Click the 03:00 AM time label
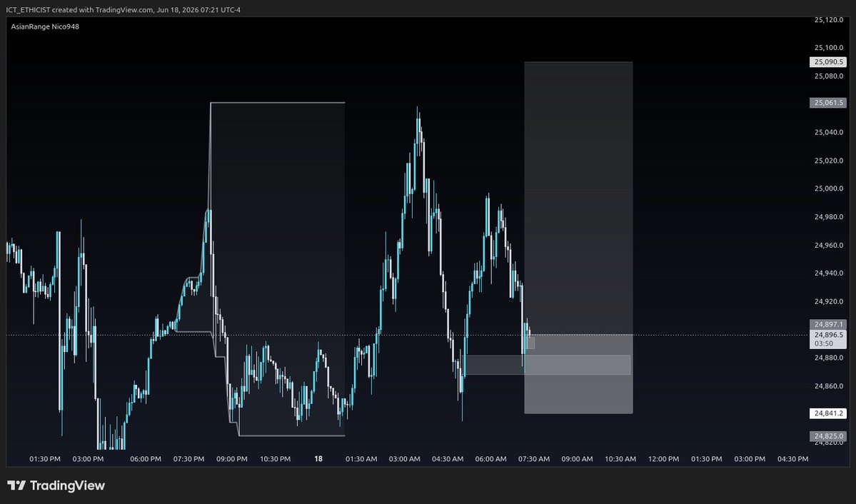This screenshot has height=504, width=856. coord(405,459)
